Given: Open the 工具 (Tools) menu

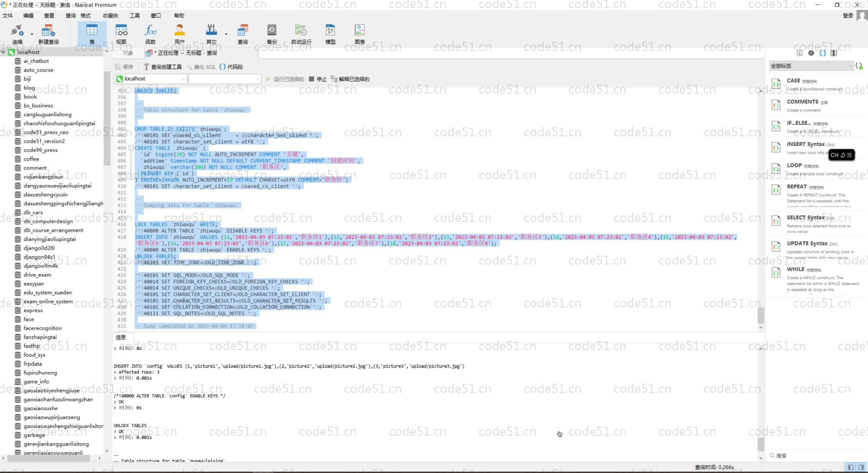Looking at the screenshot, I should click(135, 16).
